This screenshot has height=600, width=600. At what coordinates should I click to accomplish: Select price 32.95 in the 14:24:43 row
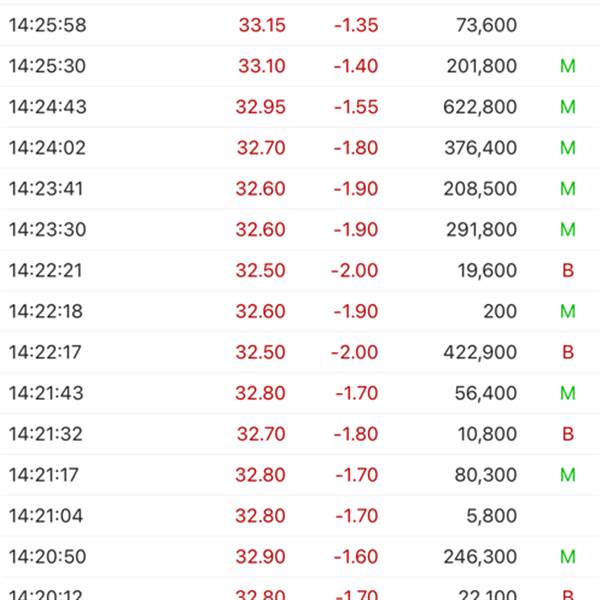click(261, 107)
